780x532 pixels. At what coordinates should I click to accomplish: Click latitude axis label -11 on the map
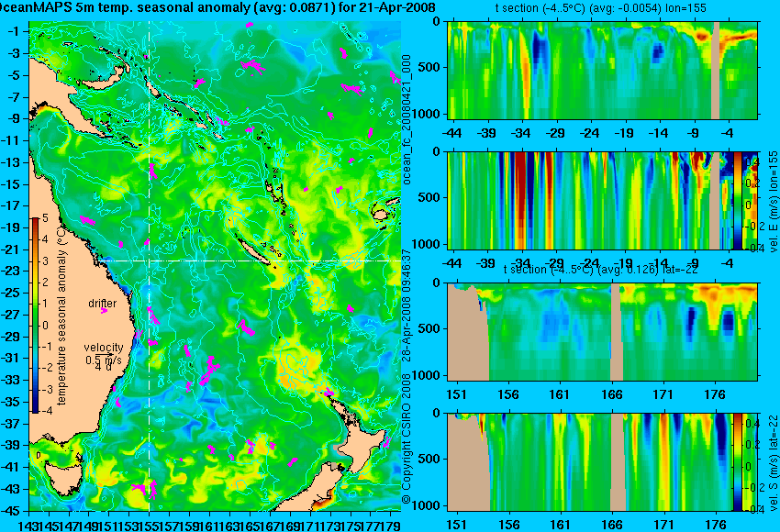click(13, 140)
